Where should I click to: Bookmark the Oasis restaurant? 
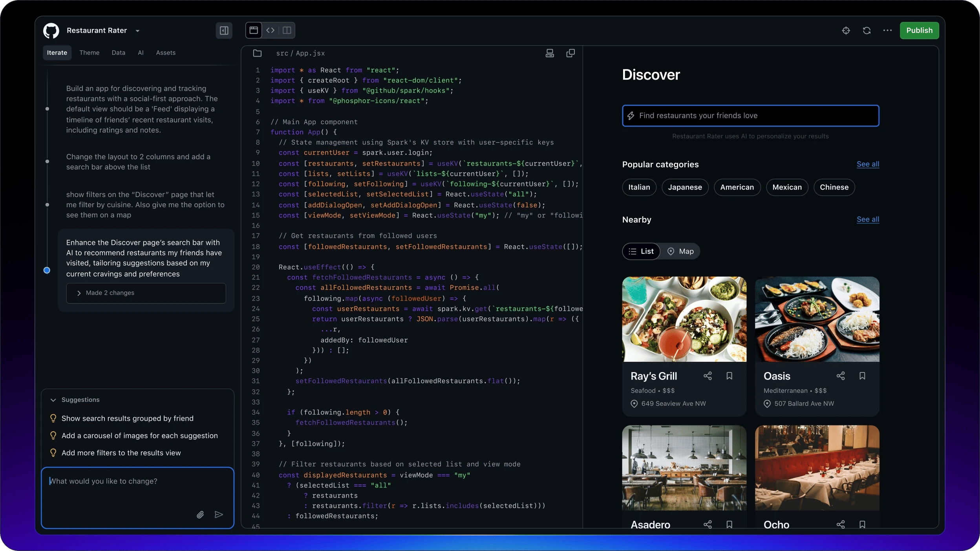click(863, 376)
